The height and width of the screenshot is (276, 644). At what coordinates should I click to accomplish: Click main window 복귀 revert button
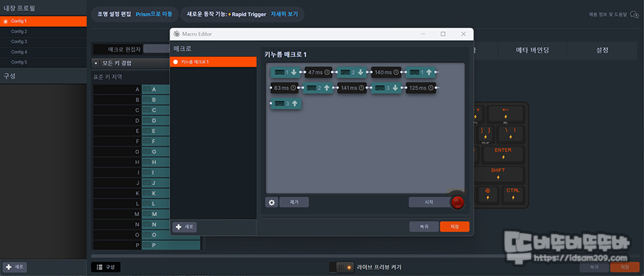coord(594,267)
